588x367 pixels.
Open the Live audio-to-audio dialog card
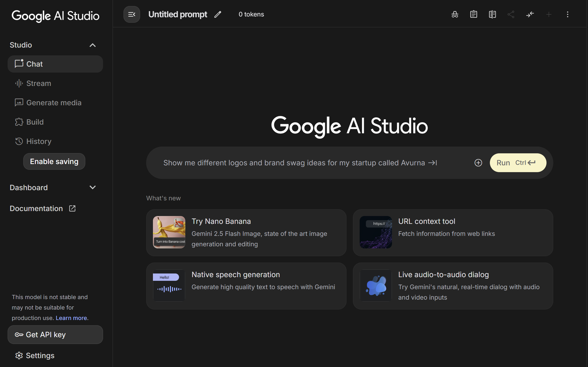[453, 286]
